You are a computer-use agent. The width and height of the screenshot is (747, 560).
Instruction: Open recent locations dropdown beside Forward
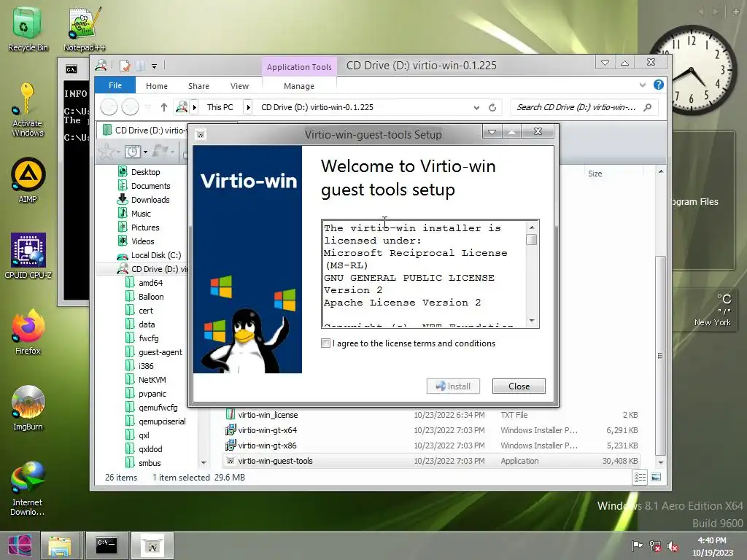[x=148, y=108]
